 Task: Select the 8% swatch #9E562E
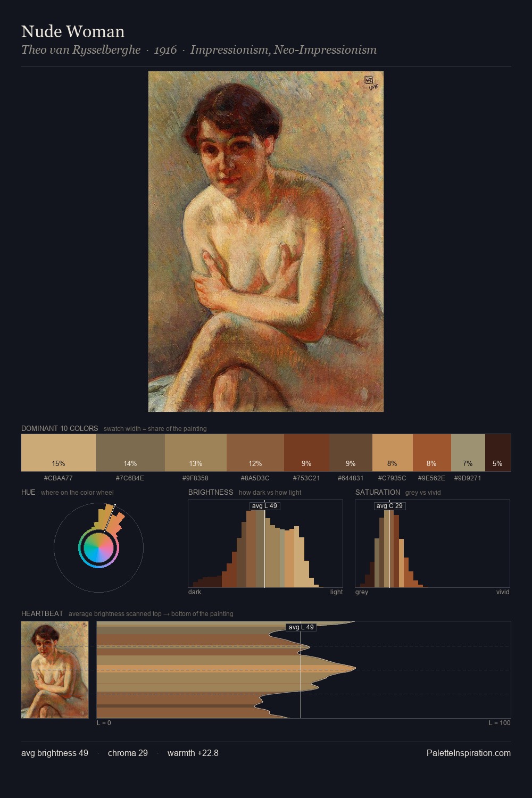tap(432, 453)
